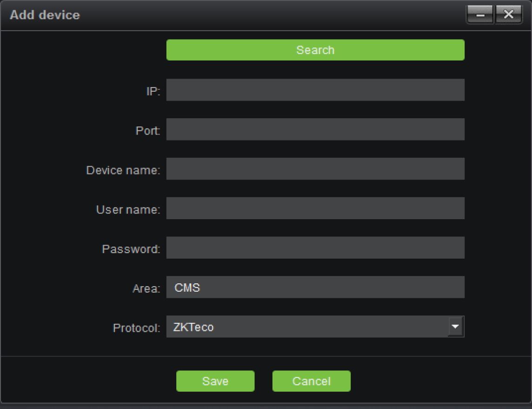This screenshot has width=532, height=409.
Task: Click the "Password:" field label
Action: pos(131,249)
